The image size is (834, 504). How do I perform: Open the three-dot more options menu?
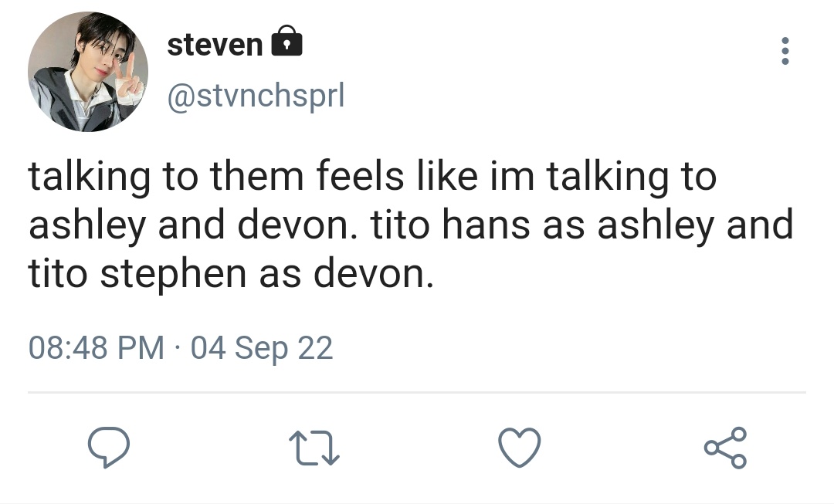point(785,51)
